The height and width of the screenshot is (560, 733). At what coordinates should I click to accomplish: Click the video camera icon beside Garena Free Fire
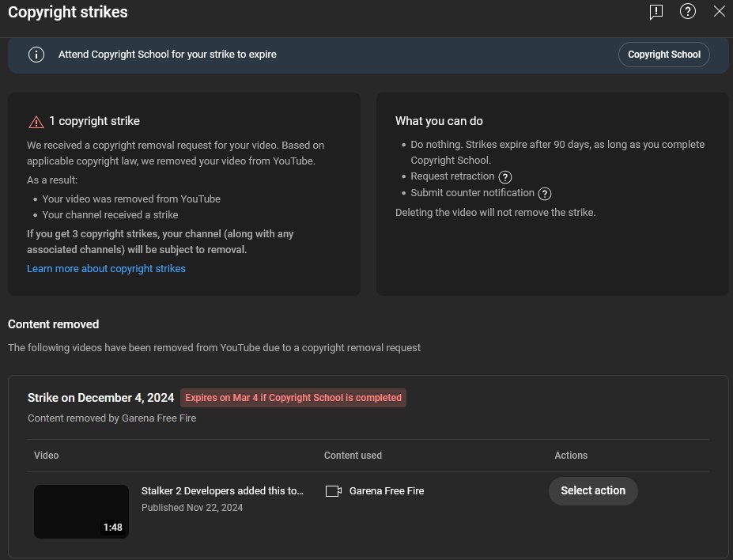point(334,491)
